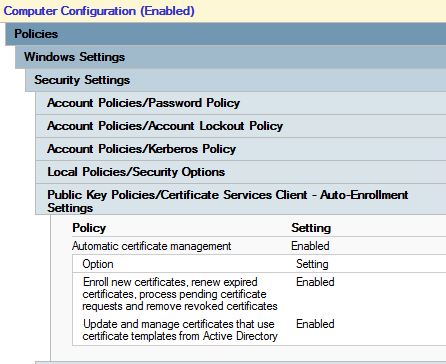Collapse Public Key Policies Auto-Enrollment Settings section
446x364 pixels.
tap(241, 199)
